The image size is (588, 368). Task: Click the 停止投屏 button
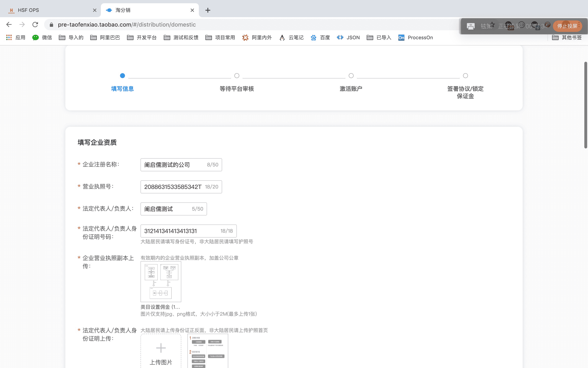coord(567,26)
